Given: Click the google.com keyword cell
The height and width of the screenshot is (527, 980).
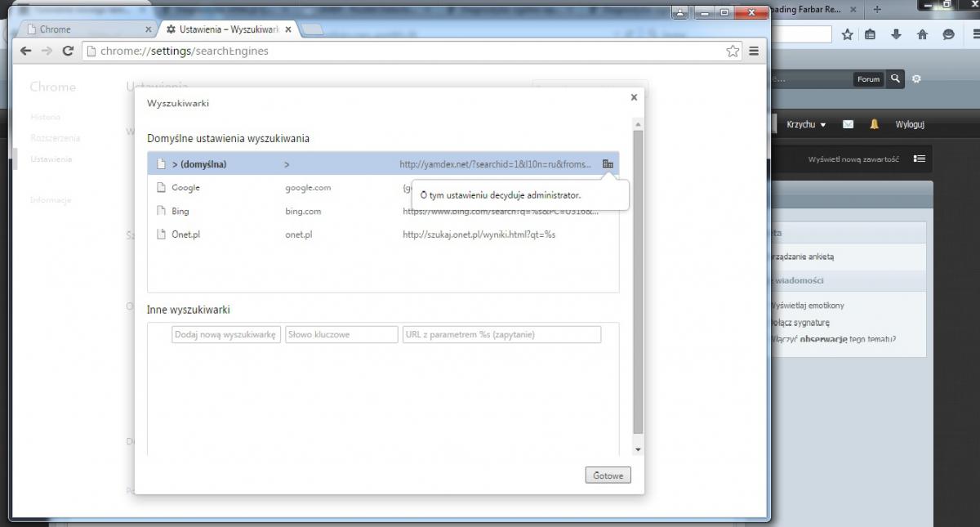Looking at the screenshot, I should (x=308, y=188).
